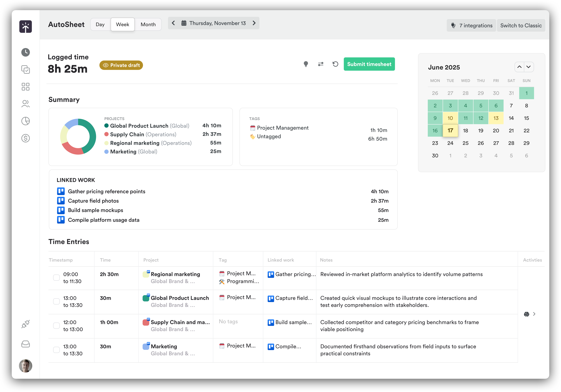Click the undo reset icon beside Submit timesheet
Image resolution: width=561 pixels, height=392 pixels.
click(x=335, y=64)
